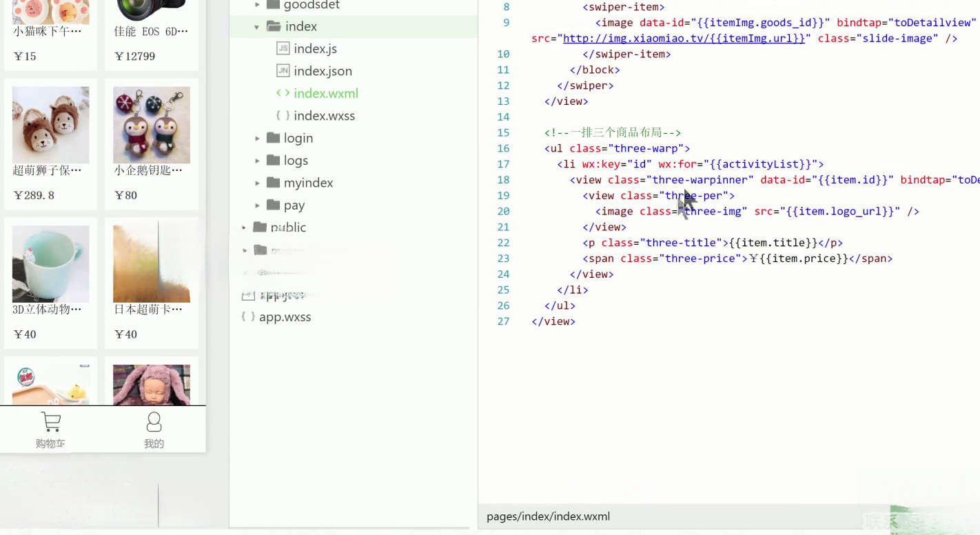The height and width of the screenshot is (535, 980).
Task: Select the logs folder
Action: [296, 161]
